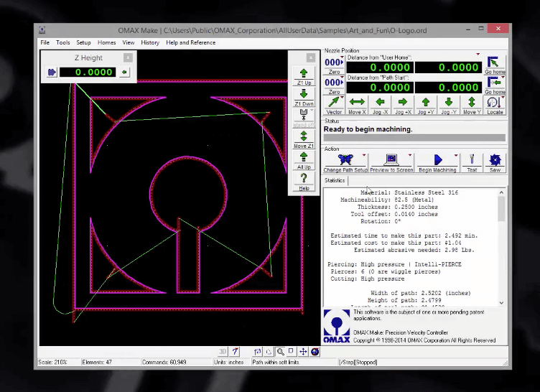Click the globe zoom extents icon
The width and height of the screenshot is (540, 392).
pyautogui.click(x=315, y=352)
